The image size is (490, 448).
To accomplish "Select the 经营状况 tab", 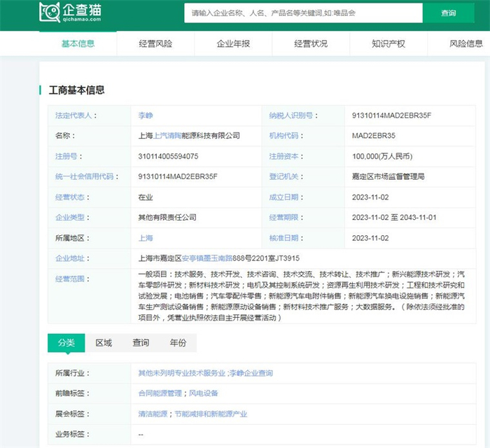I will coord(311,43).
